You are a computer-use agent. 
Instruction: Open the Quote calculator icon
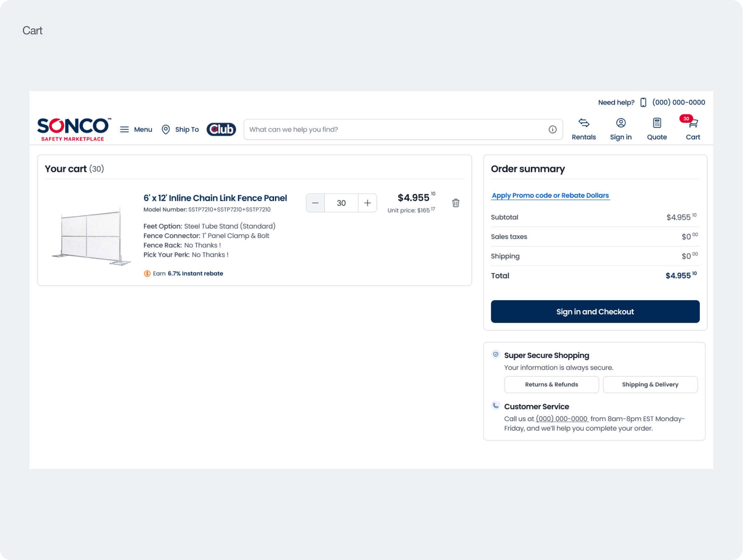coord(657,123)
